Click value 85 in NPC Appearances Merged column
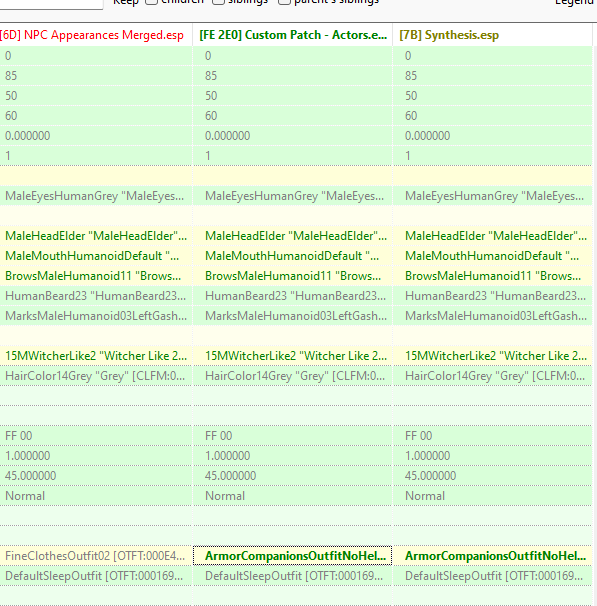597x606 pixels. click(x=96, y=76)
